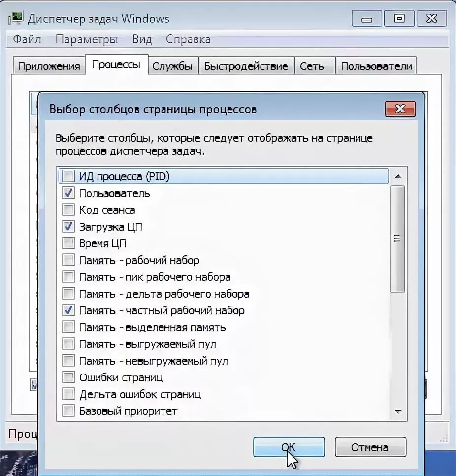Image resolution: width=456 pixels, height=476 pixels.
Task: Maximize the Task Manager window
Action: click(x=399, y=19)
